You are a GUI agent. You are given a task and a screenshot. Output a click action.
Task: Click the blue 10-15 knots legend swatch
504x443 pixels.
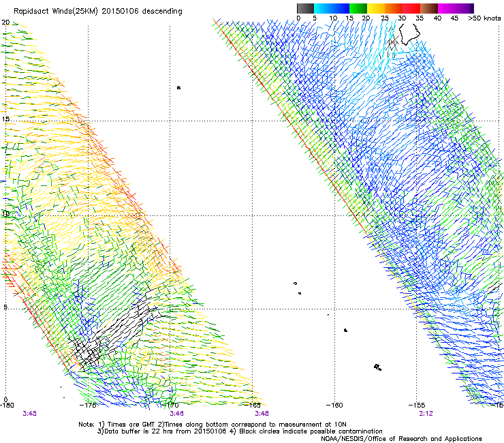pos(341,8)
